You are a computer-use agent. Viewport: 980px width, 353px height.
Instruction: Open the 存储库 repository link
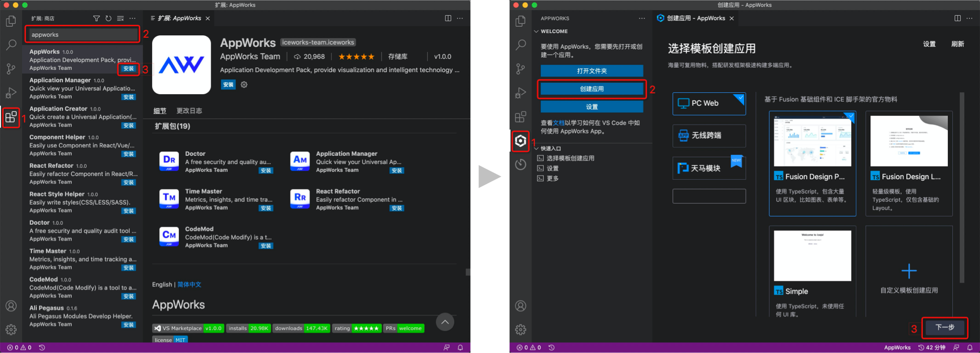point(398,56)
